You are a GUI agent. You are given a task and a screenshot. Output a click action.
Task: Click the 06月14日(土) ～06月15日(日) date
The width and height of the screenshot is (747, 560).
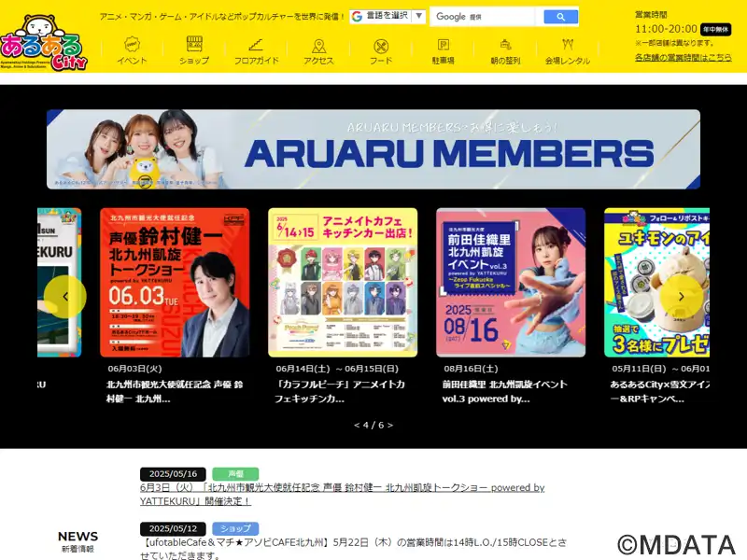[x=337, y=369]
